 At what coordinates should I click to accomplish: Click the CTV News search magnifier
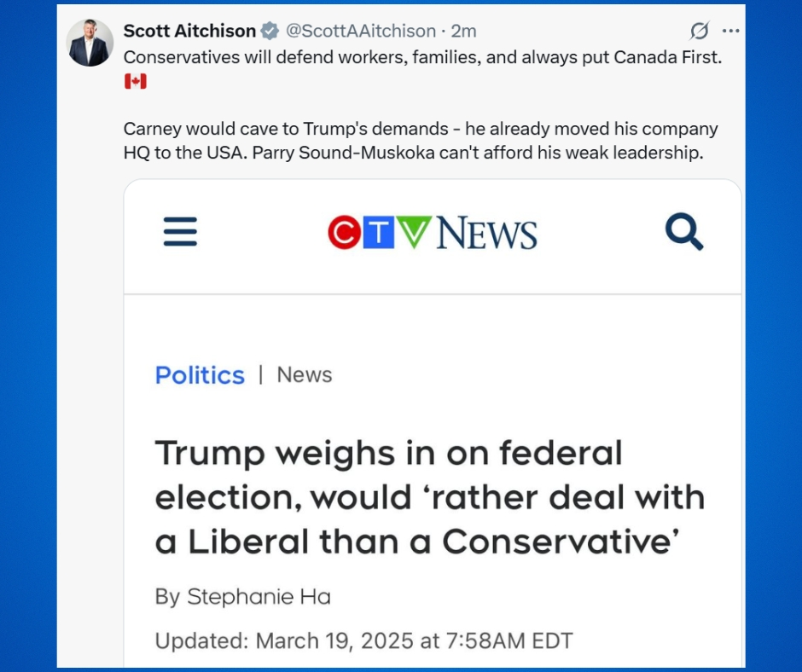coord(683,232)
